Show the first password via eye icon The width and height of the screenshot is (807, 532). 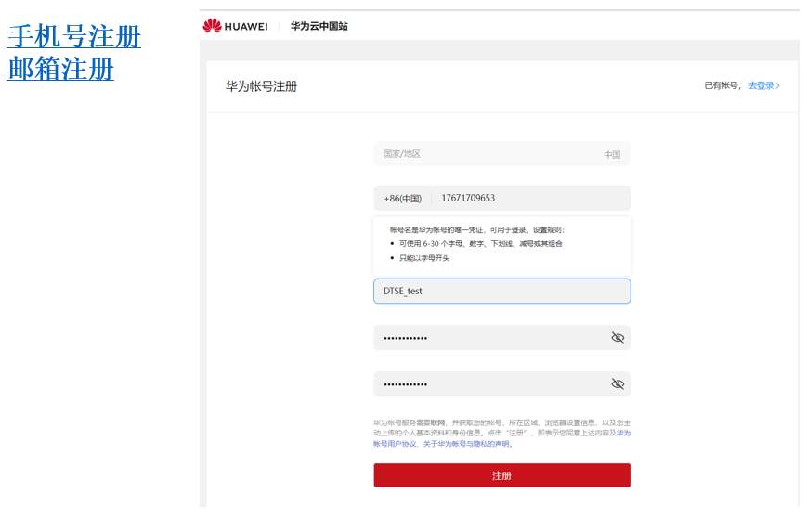(x=618, y=338)
